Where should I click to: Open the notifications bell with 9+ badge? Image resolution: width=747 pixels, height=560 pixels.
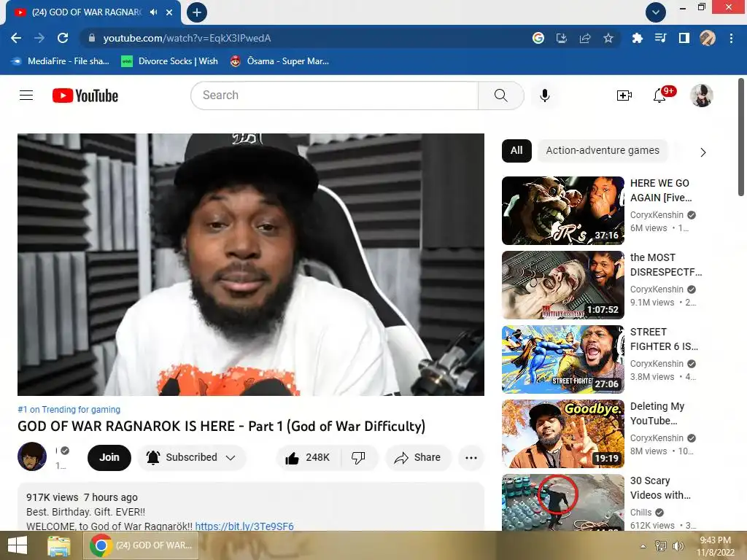click(x=659, y=96)
